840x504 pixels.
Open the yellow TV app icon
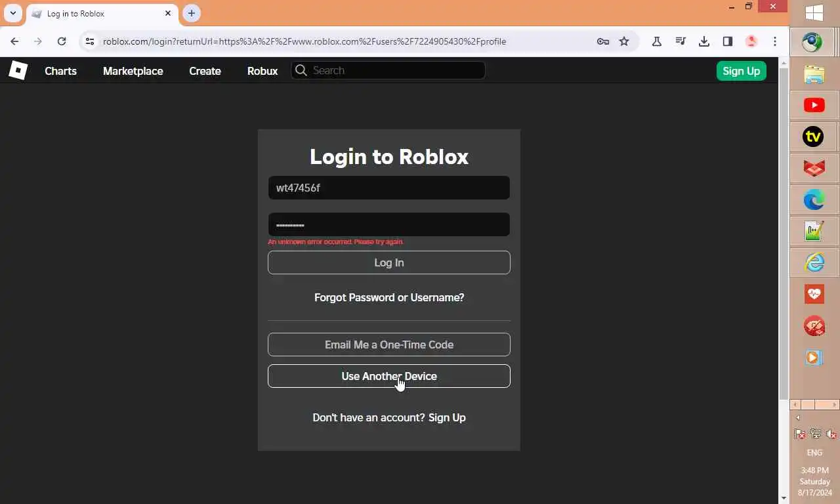click(x=814, y=136)
